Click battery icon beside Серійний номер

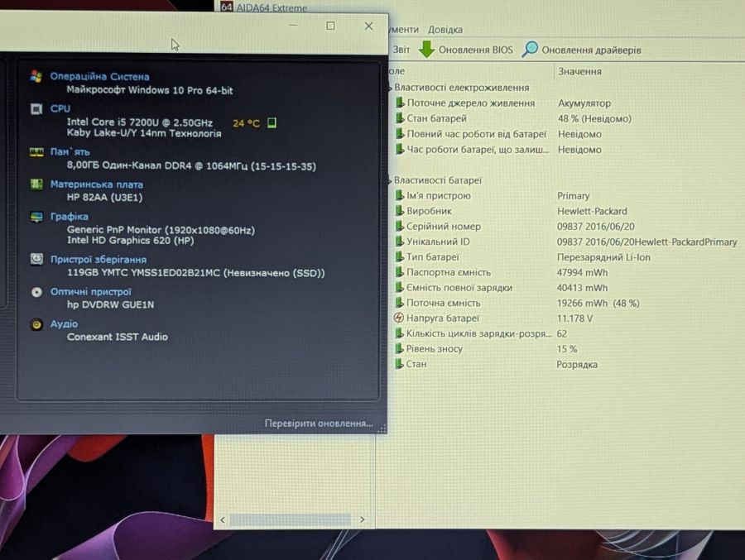click(x=400, y=226)
